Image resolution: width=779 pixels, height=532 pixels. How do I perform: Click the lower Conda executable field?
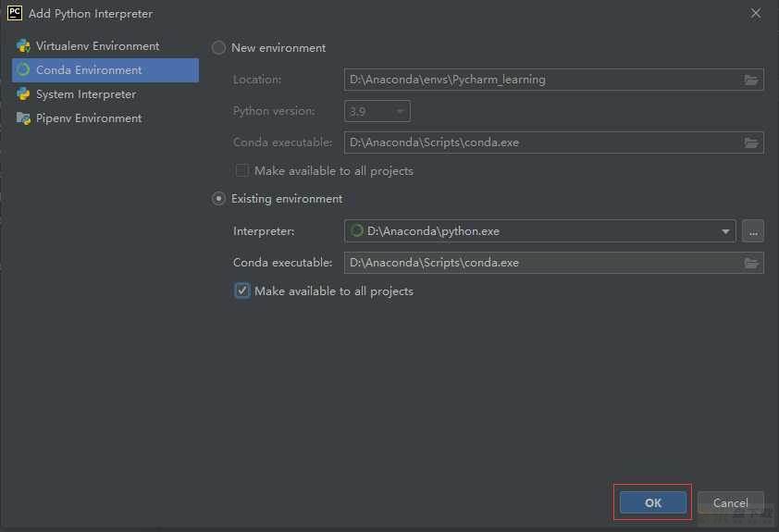pos(553,263)
